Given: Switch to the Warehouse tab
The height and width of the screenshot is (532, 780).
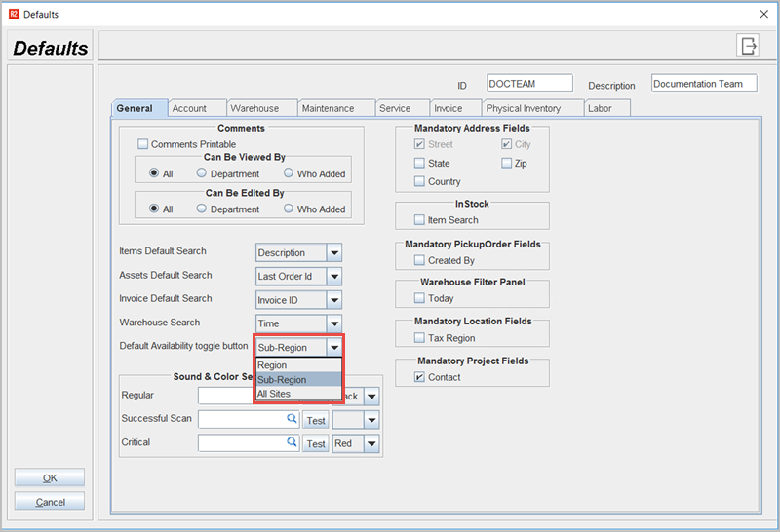Looking at the screenshot, I should click(254, 108).
